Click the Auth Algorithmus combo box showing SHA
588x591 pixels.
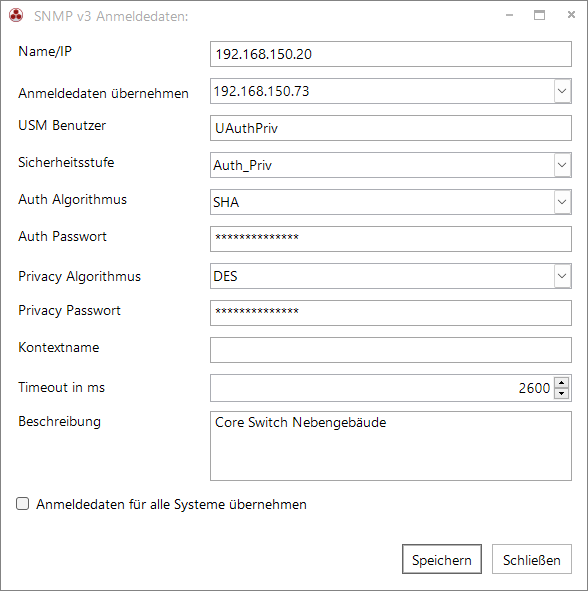[x=390, y=202]
